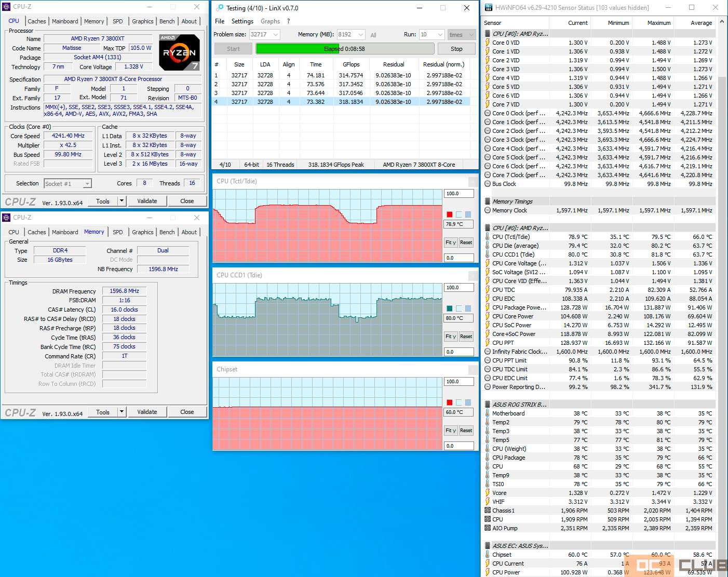Click the 100.0 max value field on Chipset graph
This screenshot has height=577, width=728.
click(x=459, y=382)
